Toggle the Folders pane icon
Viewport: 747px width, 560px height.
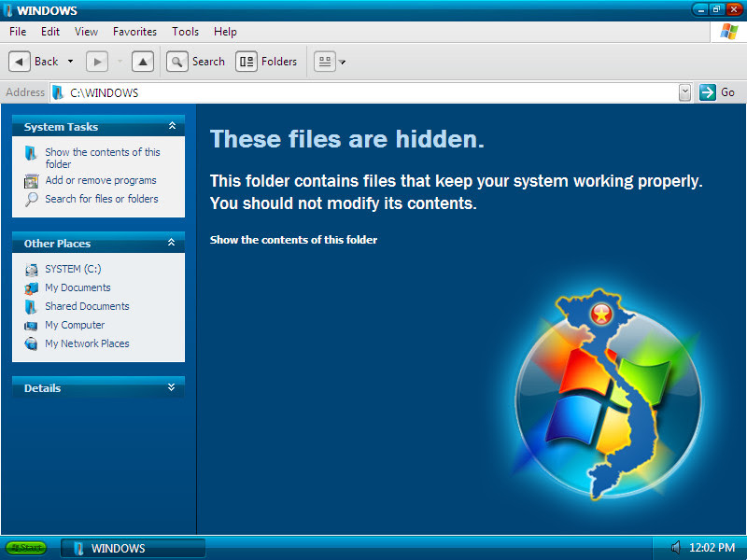(247, 62)
